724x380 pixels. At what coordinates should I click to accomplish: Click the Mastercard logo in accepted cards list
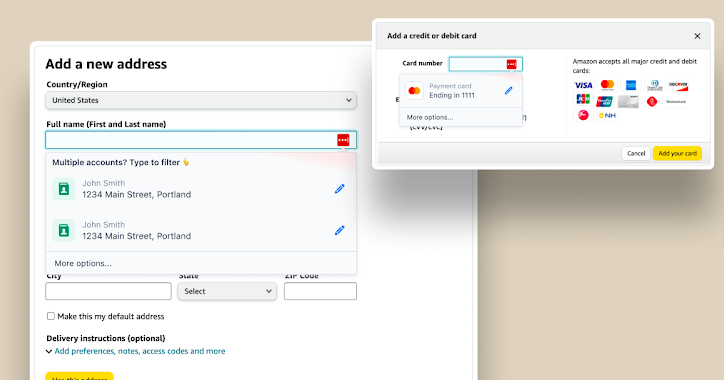coord(607,85)
